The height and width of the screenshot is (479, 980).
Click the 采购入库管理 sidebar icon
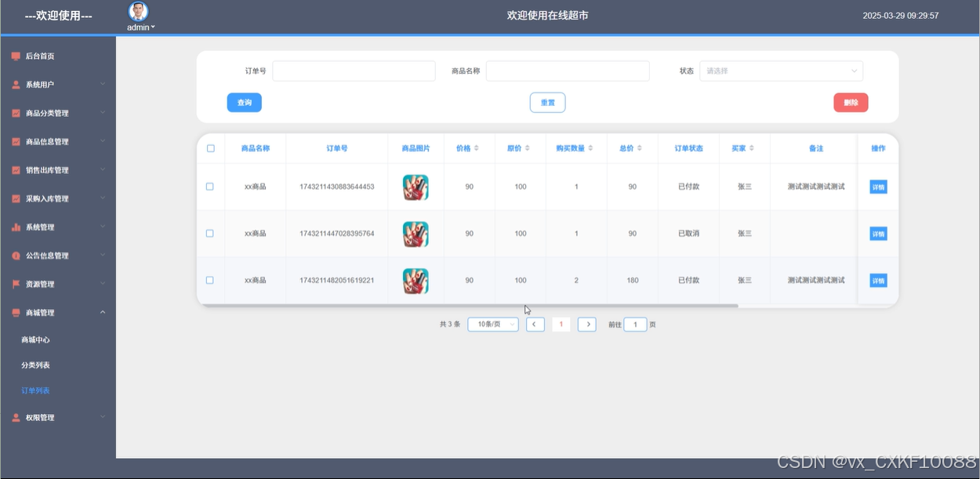16,198
